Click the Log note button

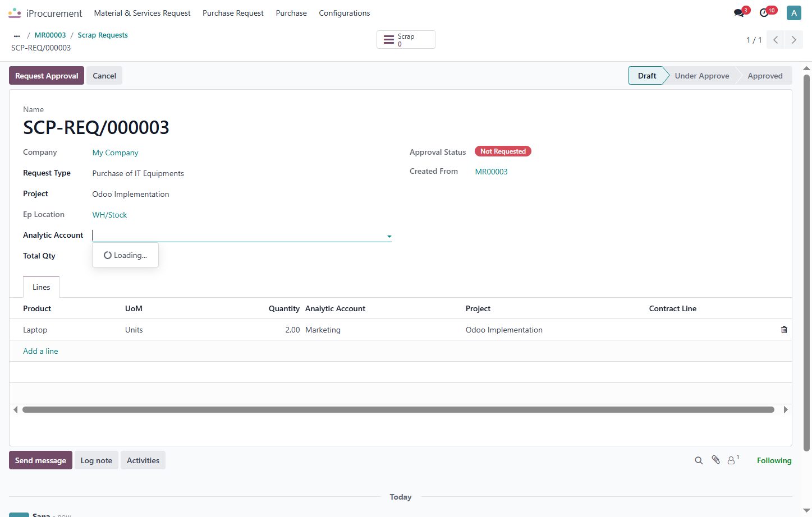click(97, 460)
